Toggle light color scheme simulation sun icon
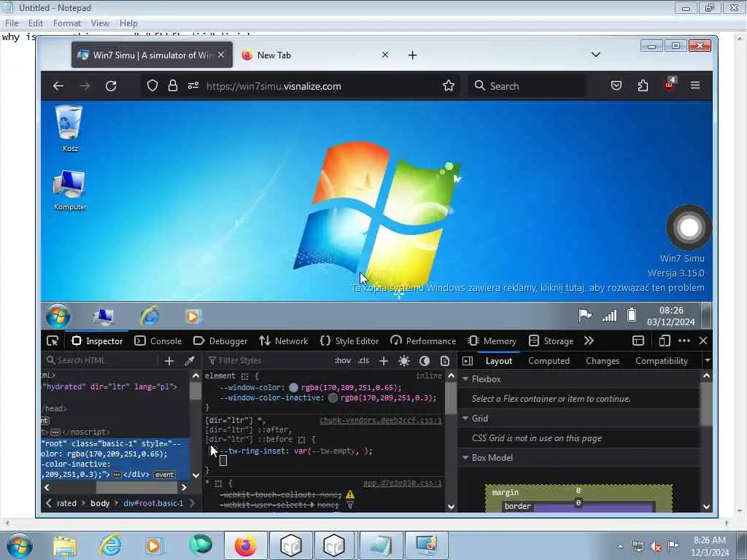 click(404, 361)
